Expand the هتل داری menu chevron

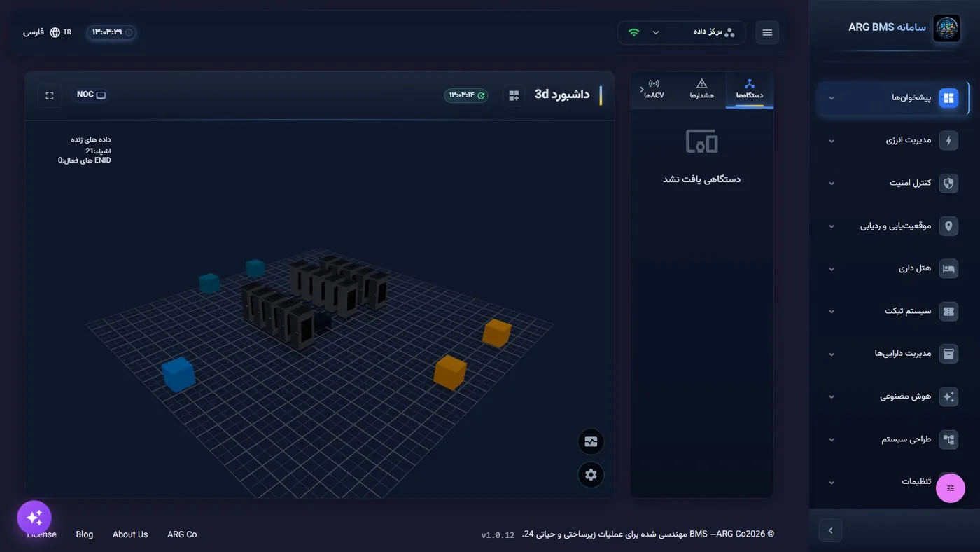click(832, 269)
